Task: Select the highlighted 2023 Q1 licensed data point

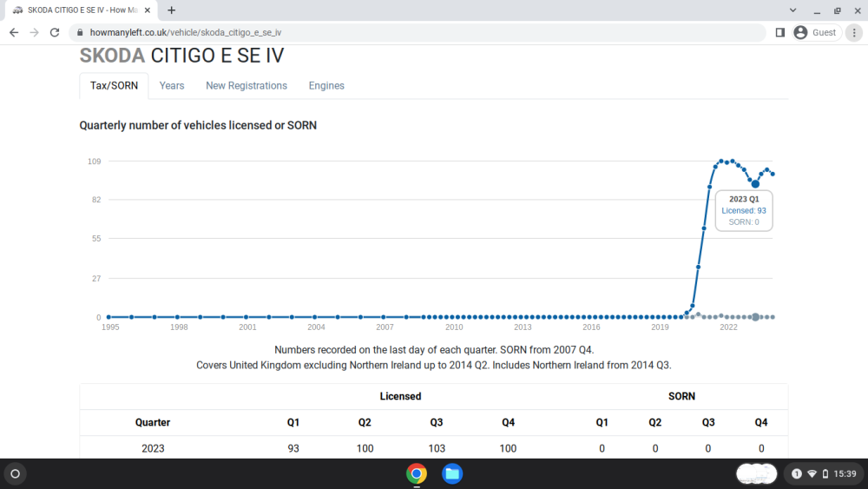Action: 755,184
